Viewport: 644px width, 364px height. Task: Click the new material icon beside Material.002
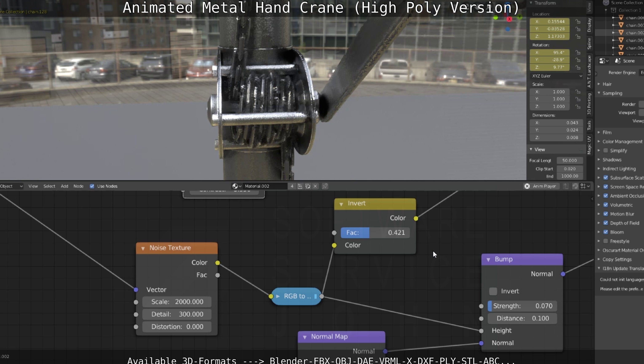click(300, 186)
